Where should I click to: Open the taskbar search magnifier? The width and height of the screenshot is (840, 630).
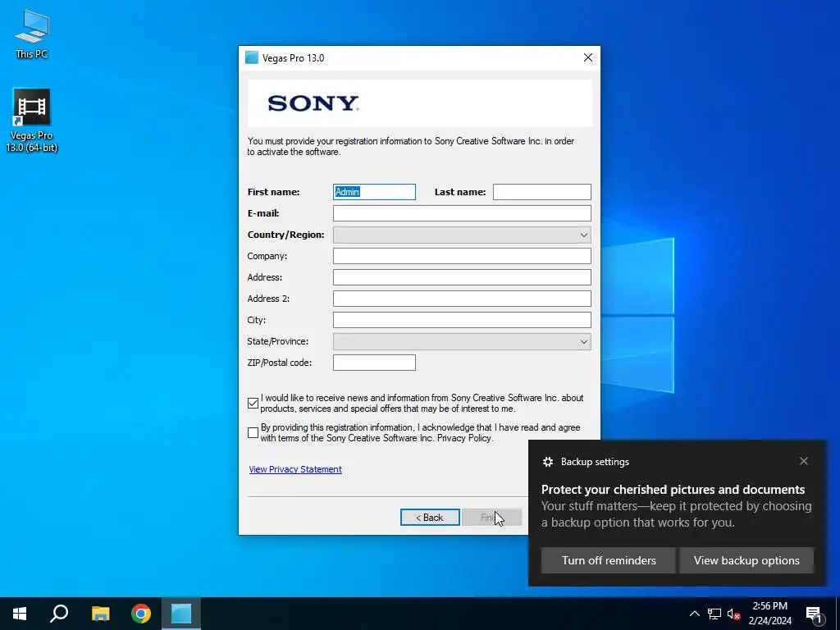point(59,614)
